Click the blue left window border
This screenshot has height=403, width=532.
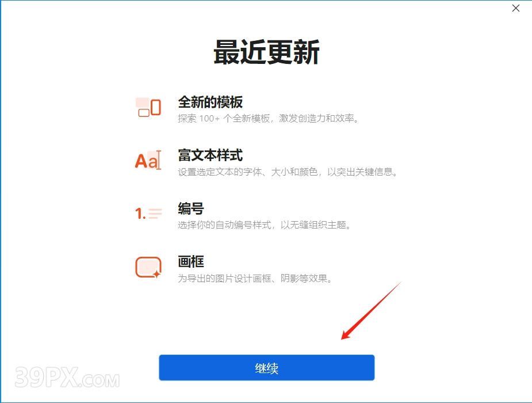click(1, 201)
